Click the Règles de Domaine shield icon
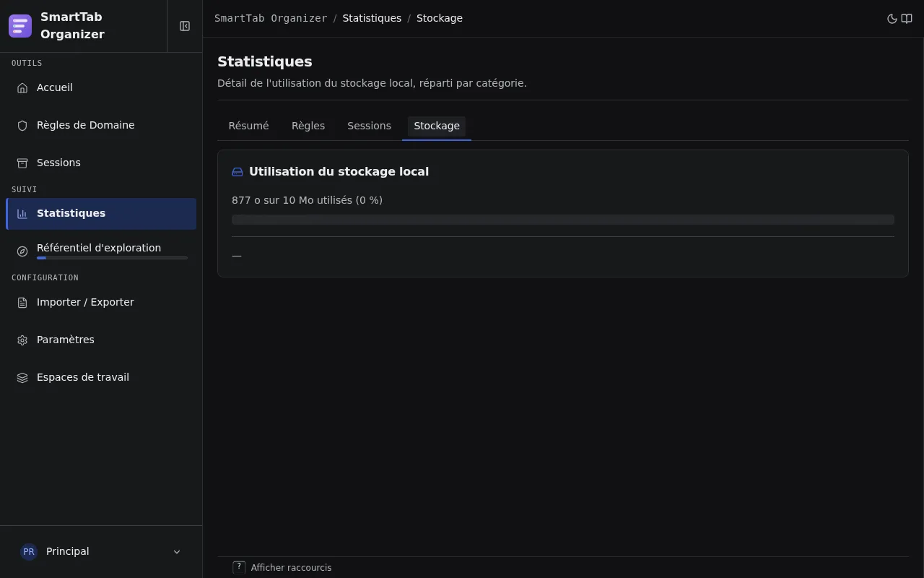 coord(22,126)
